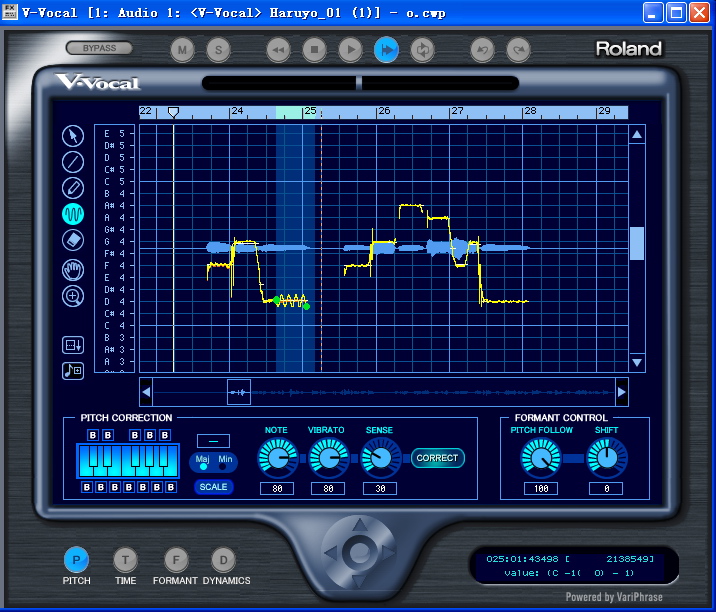Click the Stop transport button

pyautogui.click(x=314, y=50)
